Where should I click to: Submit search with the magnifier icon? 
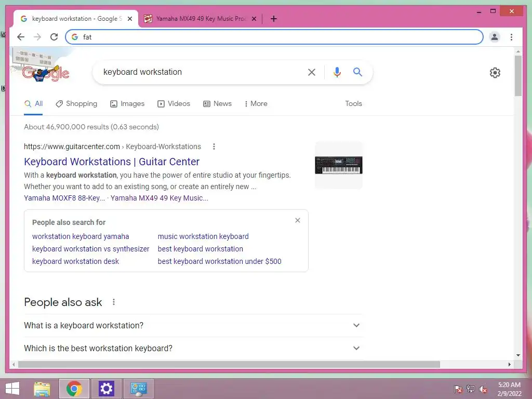point(357,72)
